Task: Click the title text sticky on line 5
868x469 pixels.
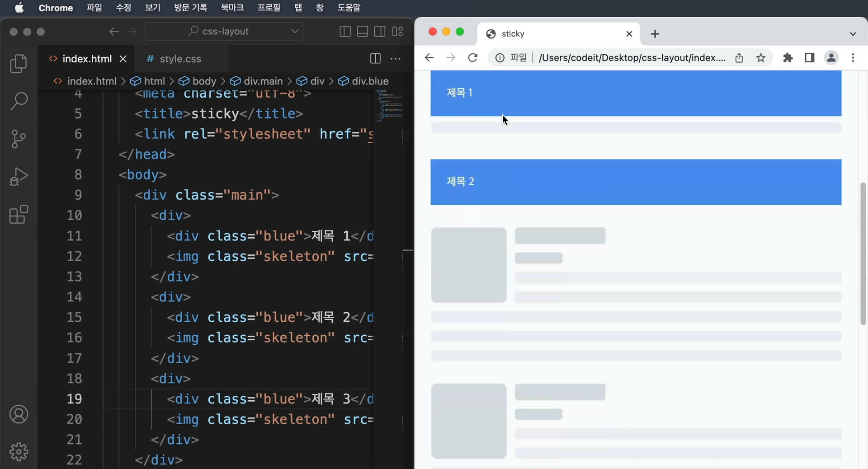Action: click(215, 114)
